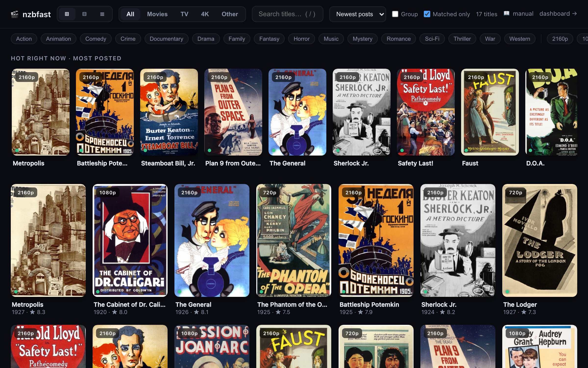Screen dimensions: 588x368
Task: Filter by War genre chip
Action: pyautogui.click(x=490, y=39)
